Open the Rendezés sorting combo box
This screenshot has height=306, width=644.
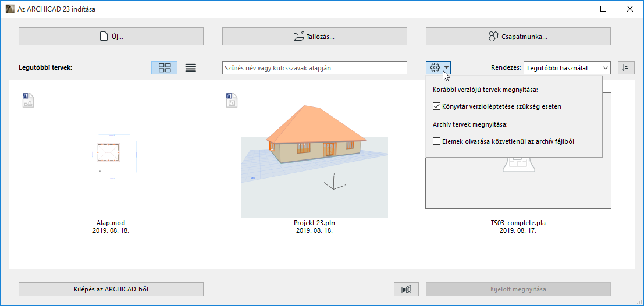567,67
